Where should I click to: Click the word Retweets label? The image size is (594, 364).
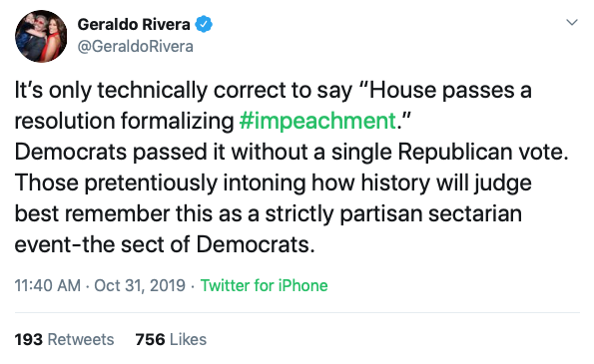coord(81,339)
